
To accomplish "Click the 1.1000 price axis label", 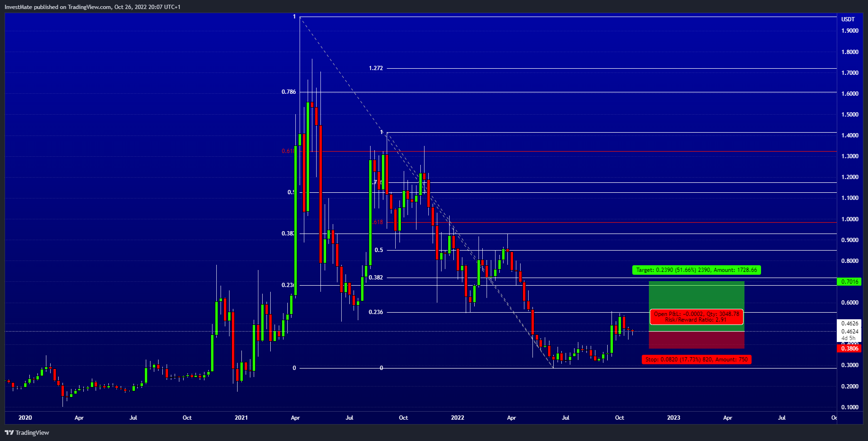I will pos(850,198).
